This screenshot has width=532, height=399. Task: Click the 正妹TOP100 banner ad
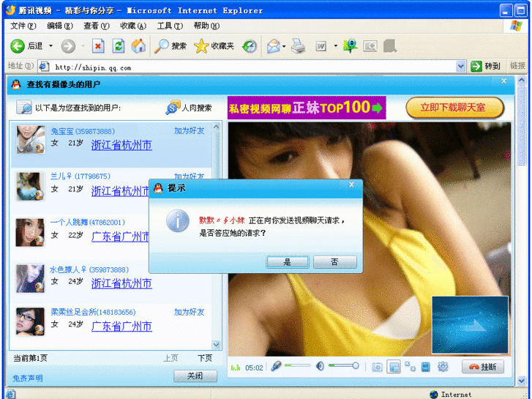(x=307, y=108)
